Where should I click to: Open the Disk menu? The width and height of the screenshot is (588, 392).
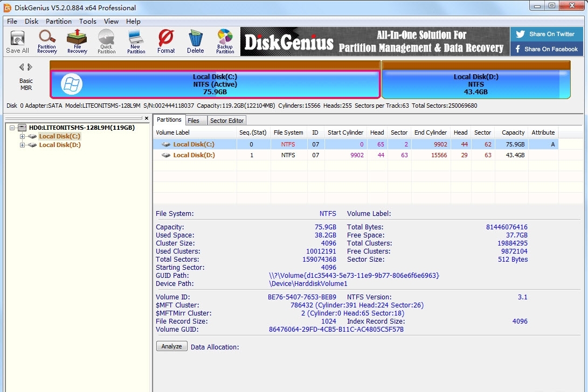click(x=31, y=22)
